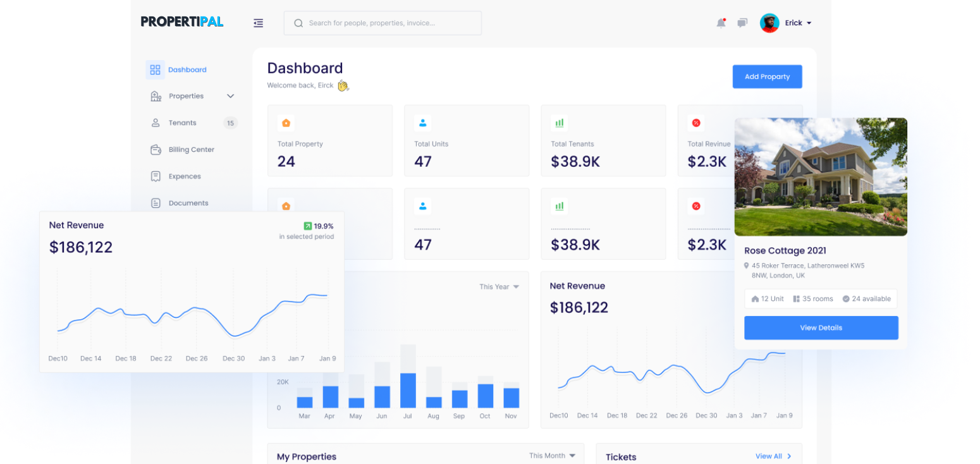
Task: Click the Dashboard grid icon in sidebar
Action: click(155, 70)
